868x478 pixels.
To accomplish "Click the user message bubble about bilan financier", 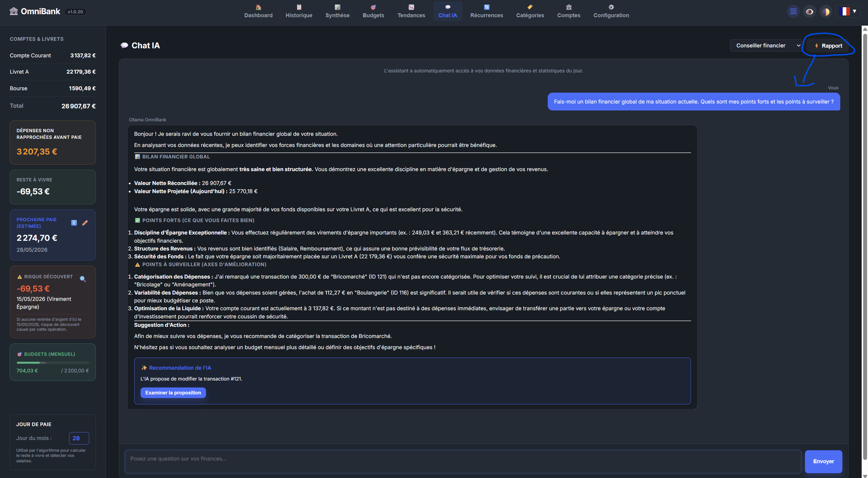I will click(x=694, y=102).
